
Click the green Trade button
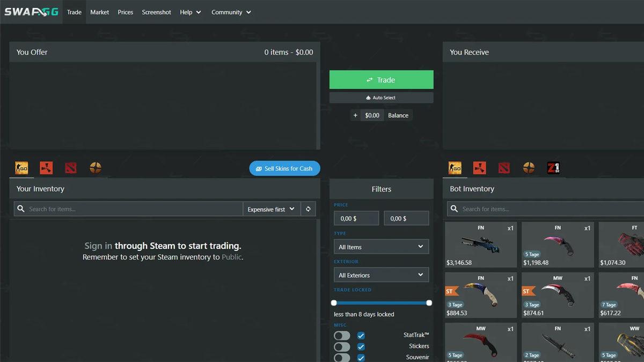(x=381, y=79)
